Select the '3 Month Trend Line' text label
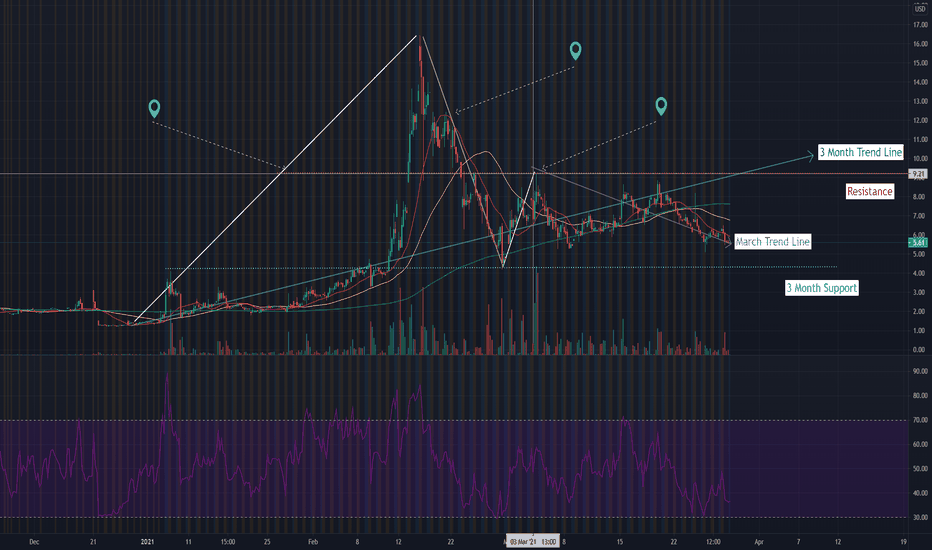This screenshot has height=550, width=932. click(x=861, y=152)
